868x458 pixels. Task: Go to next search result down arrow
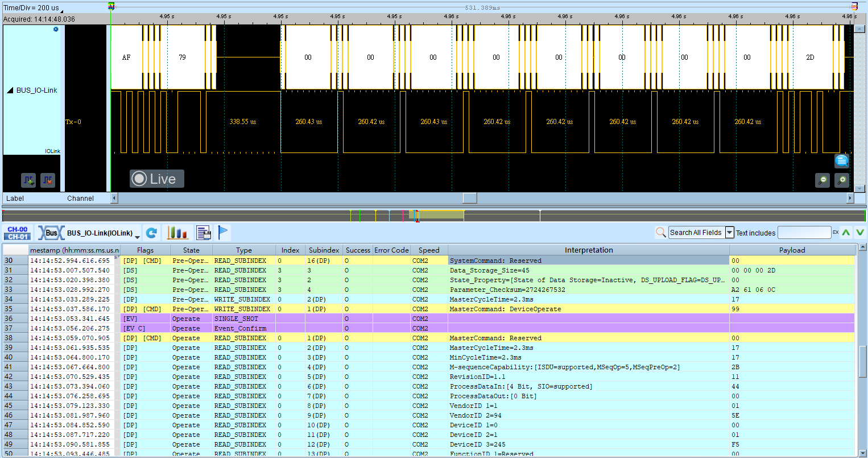point(860,232)
